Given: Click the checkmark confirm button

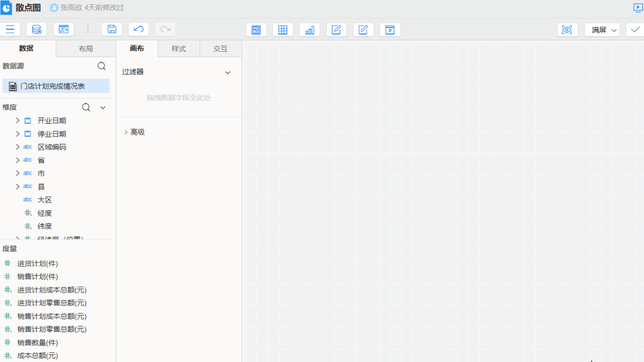Looking at the screenshot, I should (x=635, y=30).
